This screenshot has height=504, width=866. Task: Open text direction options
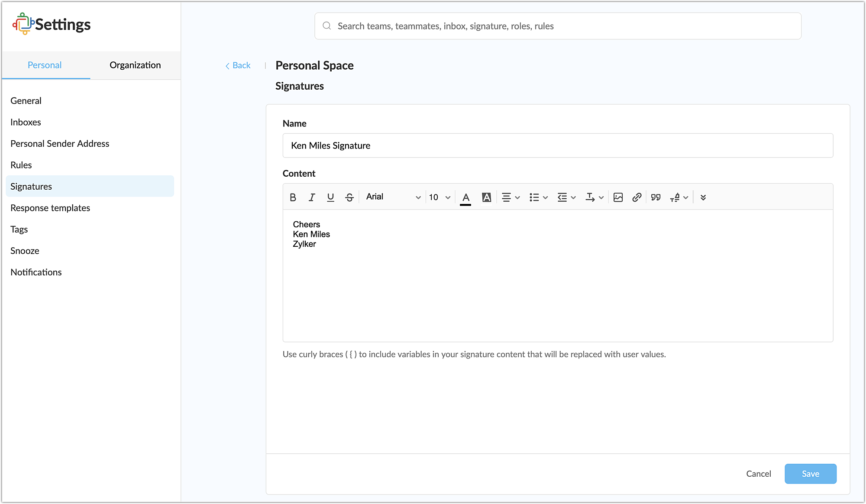pyautogui.click(x=594, y=197)
